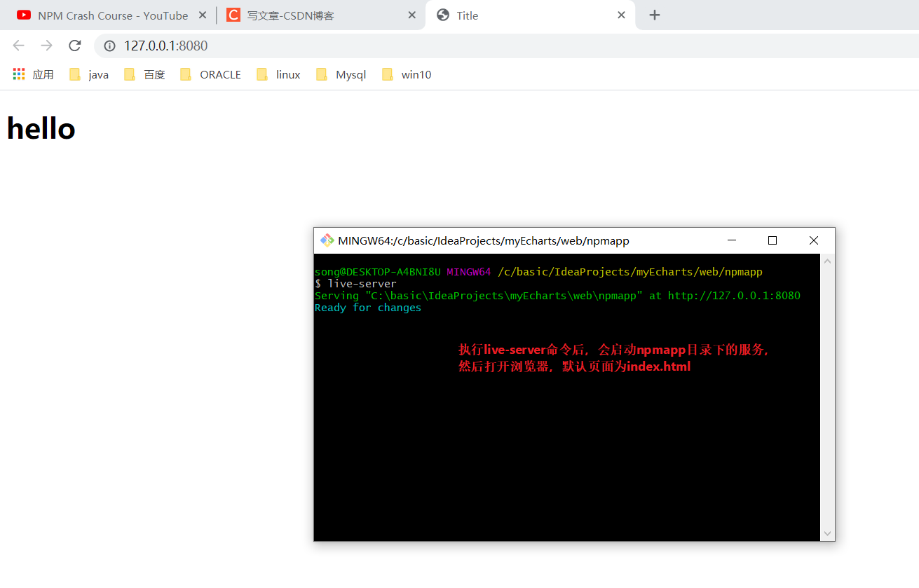Open the 百度 bookmark folder
This screenshot has height=588, width=919.
coord(144,74)
